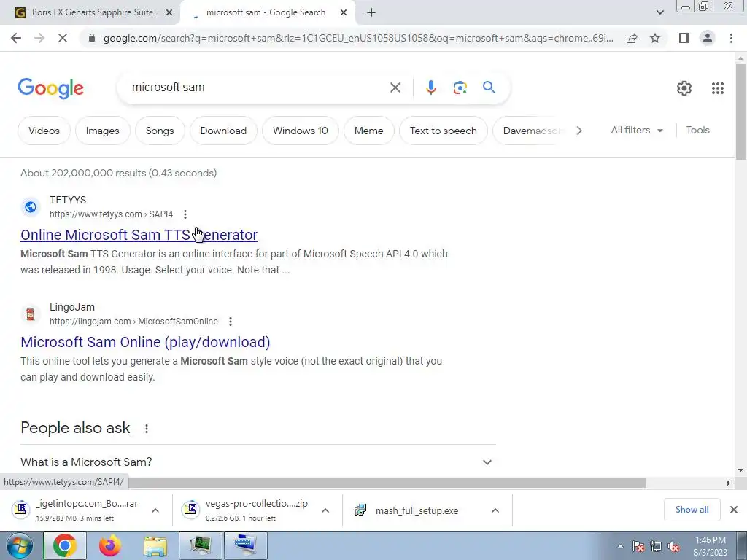The height and width of the screenshot is (560, 747).
Task: Open the LingoJam result options dots
Action: point(230,322)
